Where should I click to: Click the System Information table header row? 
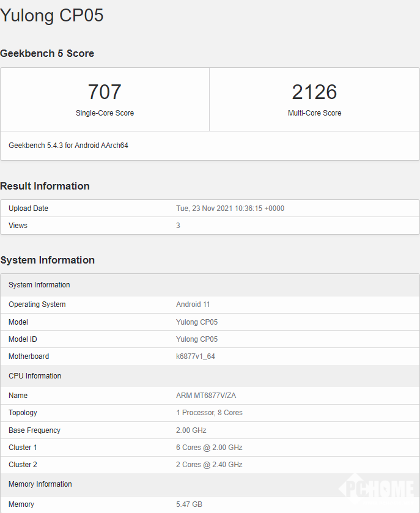[210, 285]
